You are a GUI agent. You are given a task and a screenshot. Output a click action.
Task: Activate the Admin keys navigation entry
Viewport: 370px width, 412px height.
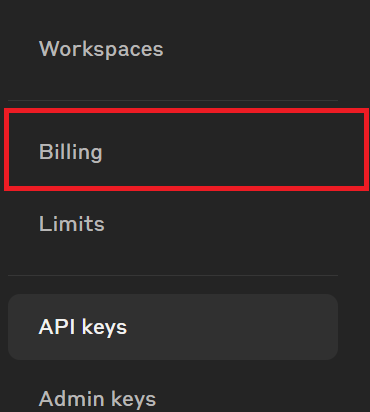173,398
